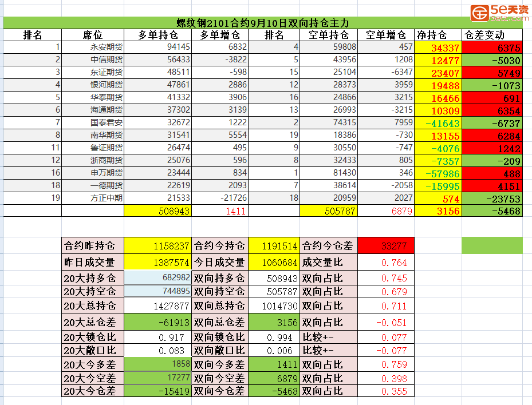The height and width of the screenshot is (405, 532).
Task: Select the 双向锁仓比 label cell
Action: pos(220,337)
